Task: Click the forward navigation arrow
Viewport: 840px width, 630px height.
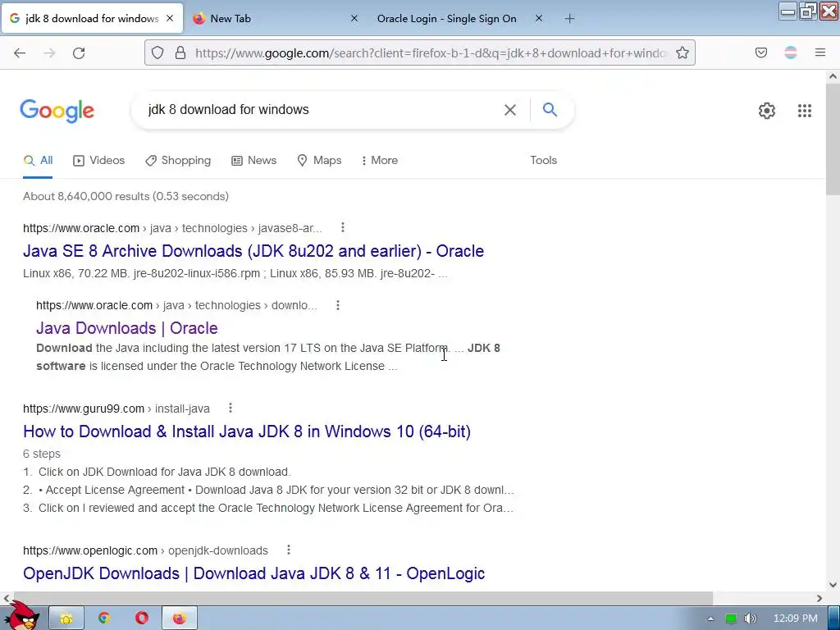Action: 49,53
